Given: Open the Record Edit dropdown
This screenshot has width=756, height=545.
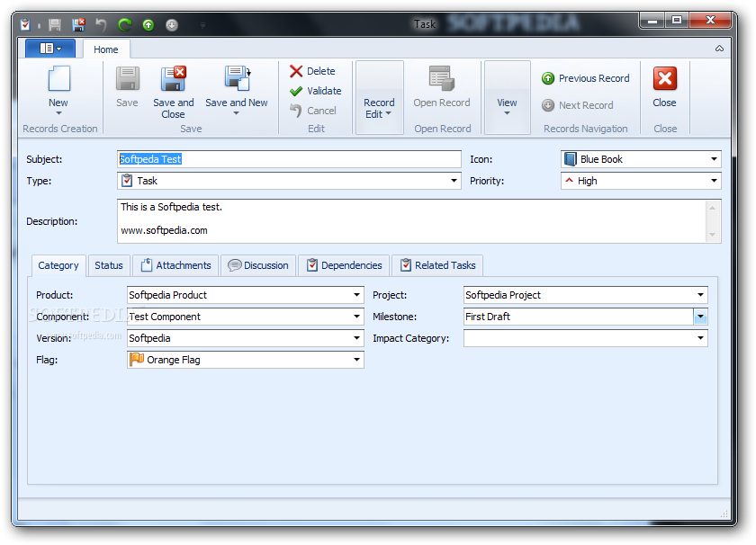Looking at the screenshot, I should point(379,98).
